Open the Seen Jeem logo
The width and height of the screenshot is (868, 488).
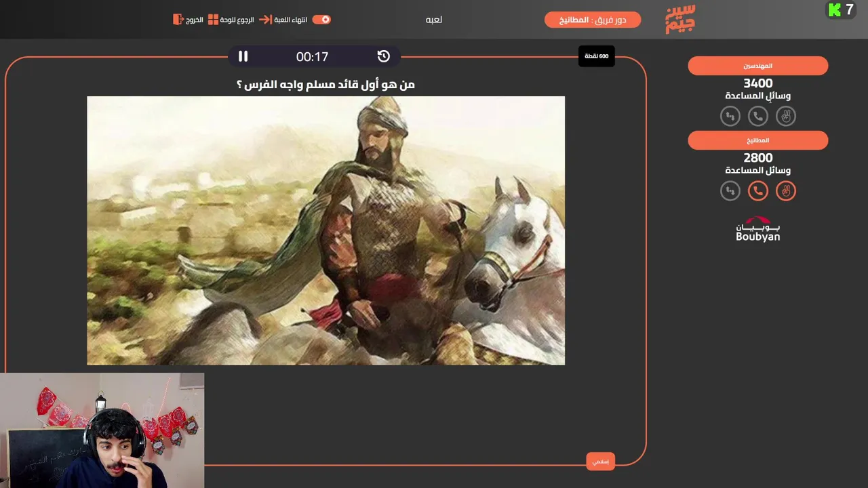pyautogui.click(x=679, y=19)
